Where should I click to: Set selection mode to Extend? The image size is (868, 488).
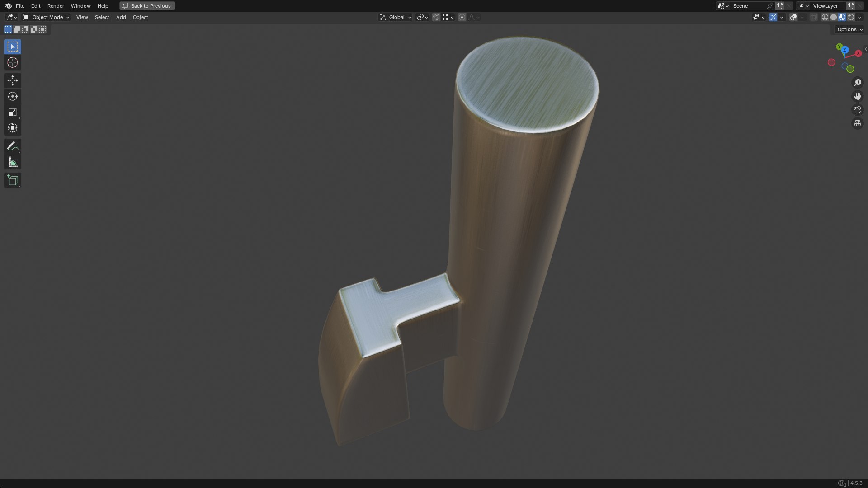tap(17, 29)
